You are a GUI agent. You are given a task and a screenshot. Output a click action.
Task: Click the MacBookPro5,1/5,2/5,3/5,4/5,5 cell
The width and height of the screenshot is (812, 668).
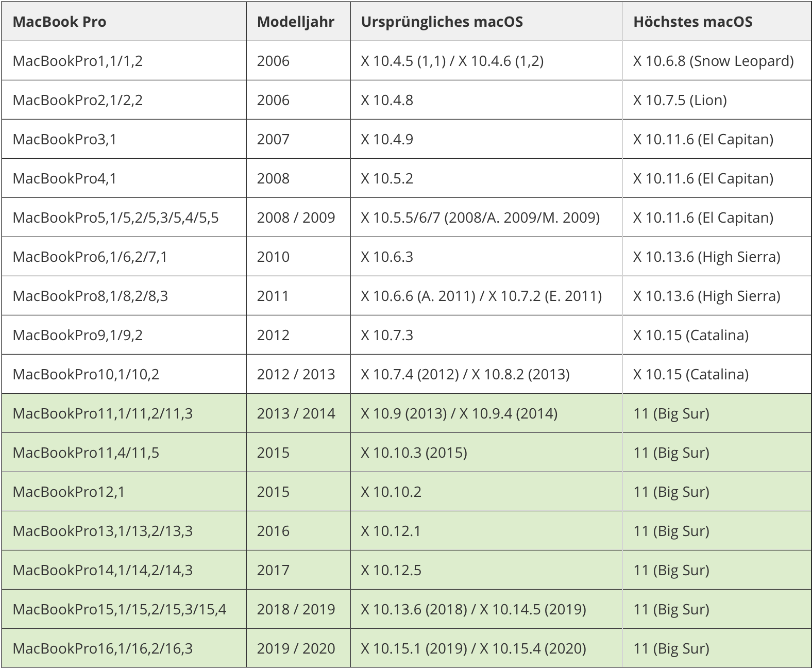115,218
